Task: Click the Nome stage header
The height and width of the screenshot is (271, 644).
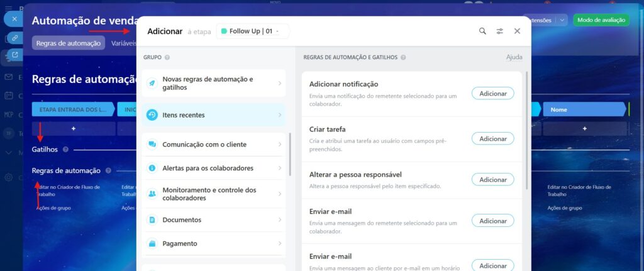Action: [585, 109]
